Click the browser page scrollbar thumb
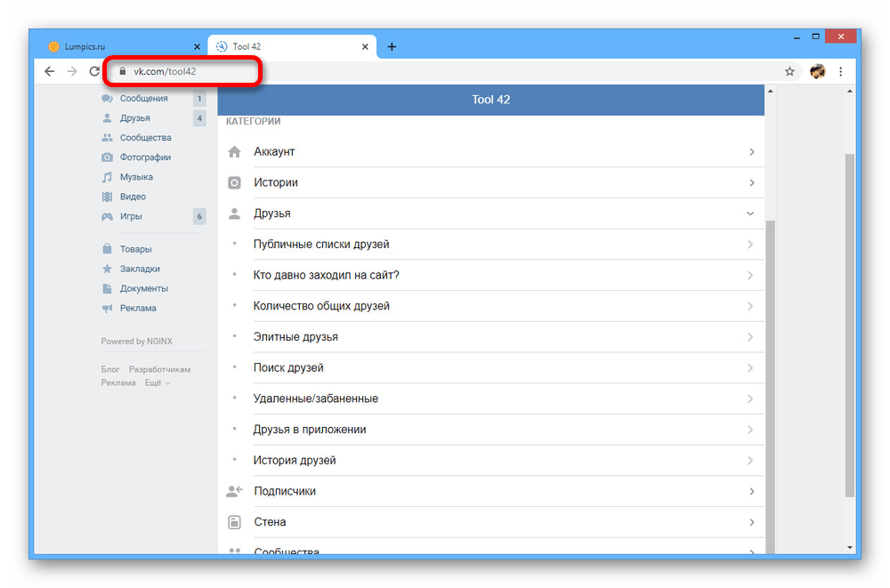Viewport: 890px width, 588px height. click(x=850, y=326)
